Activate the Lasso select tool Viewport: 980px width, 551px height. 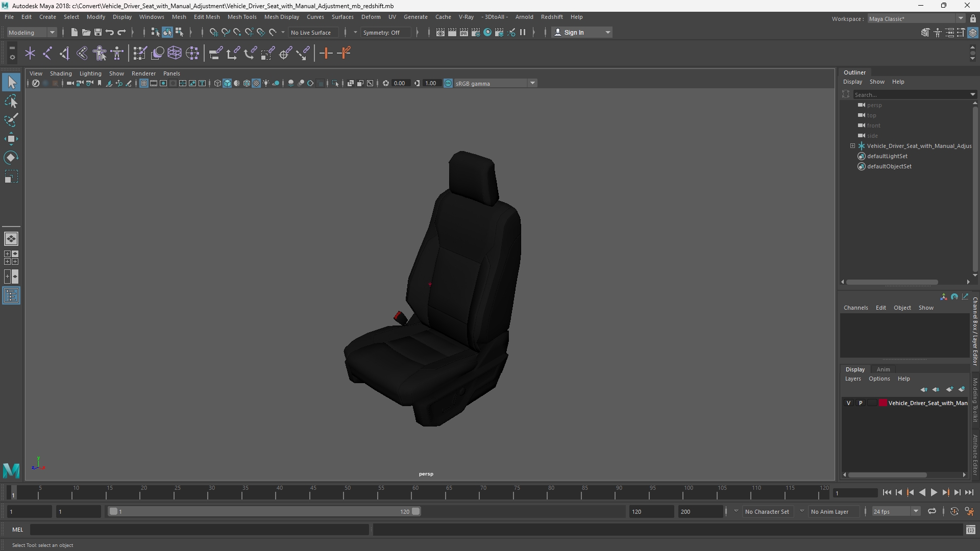tap(11, 101)
